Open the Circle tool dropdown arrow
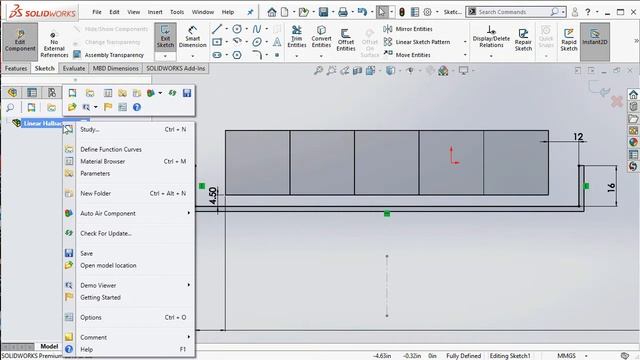Image resolution: width=640 pixels, height=360 pixels. [x=247, y=29]
